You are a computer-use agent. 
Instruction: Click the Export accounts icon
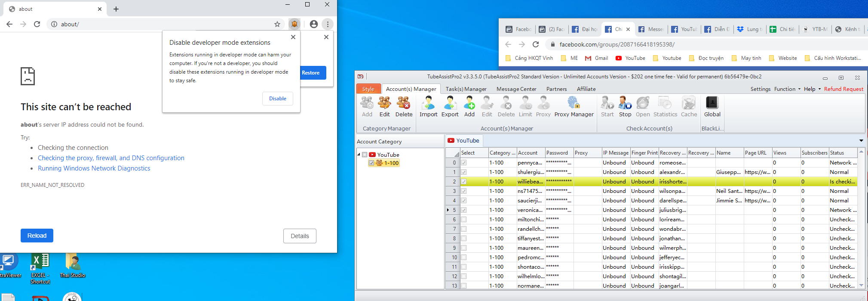pyautogui.click(x=450, y=106)
